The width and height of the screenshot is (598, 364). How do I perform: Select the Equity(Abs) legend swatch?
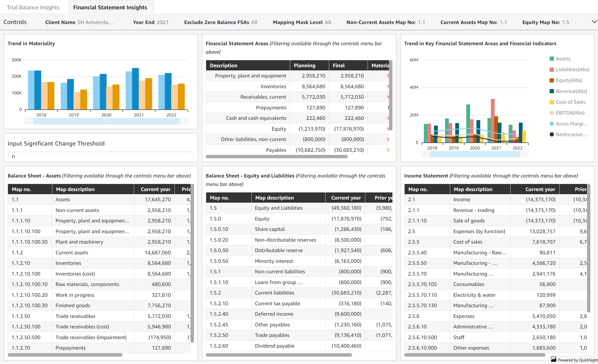click(551, 80)
